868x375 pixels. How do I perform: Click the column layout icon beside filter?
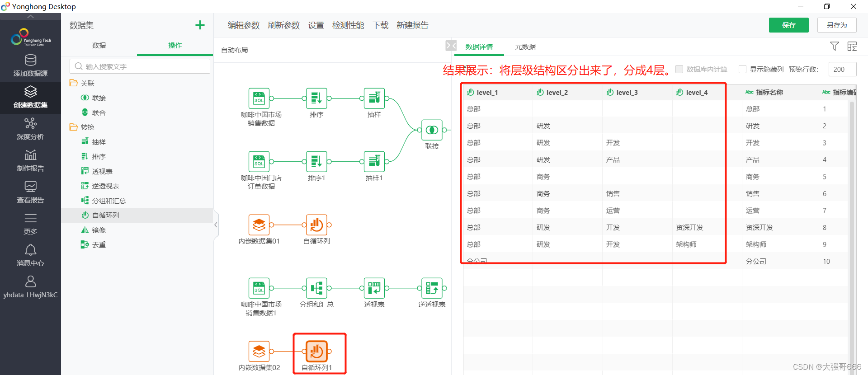click(852, 46)
